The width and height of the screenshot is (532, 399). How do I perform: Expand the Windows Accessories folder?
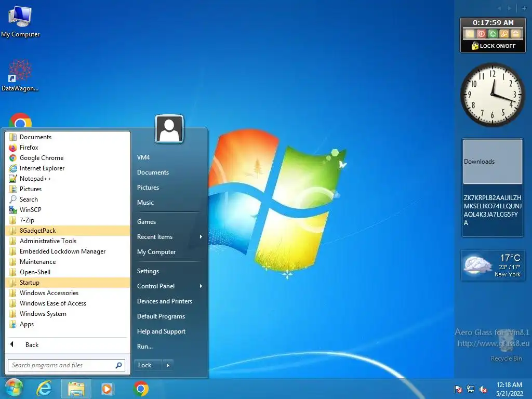pos(68,293)
